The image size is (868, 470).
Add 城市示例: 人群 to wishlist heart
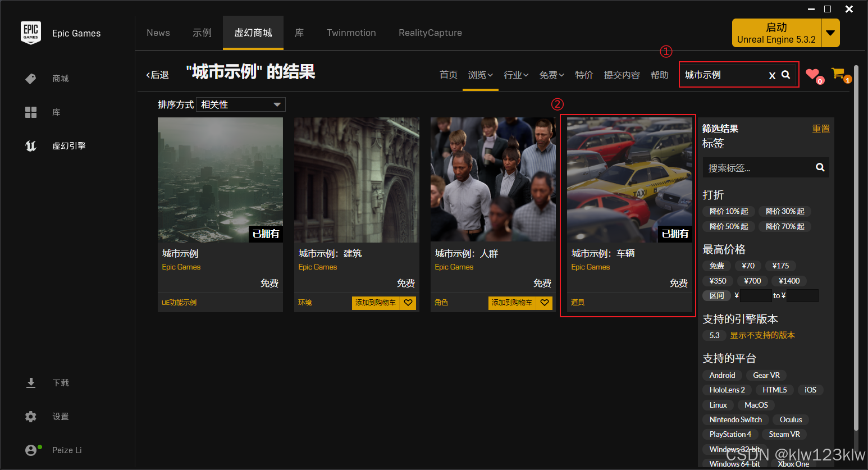pyautogui.click(x=545, y=303)
